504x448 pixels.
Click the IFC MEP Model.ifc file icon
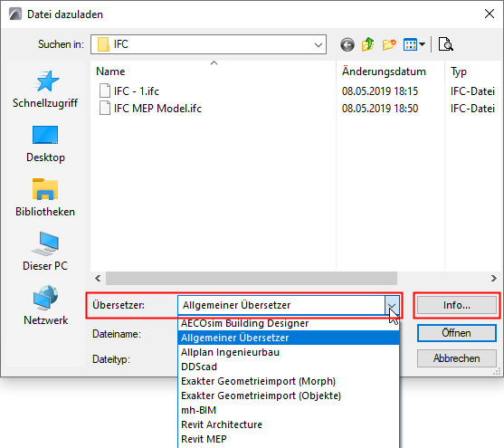[x=105, y=108]
